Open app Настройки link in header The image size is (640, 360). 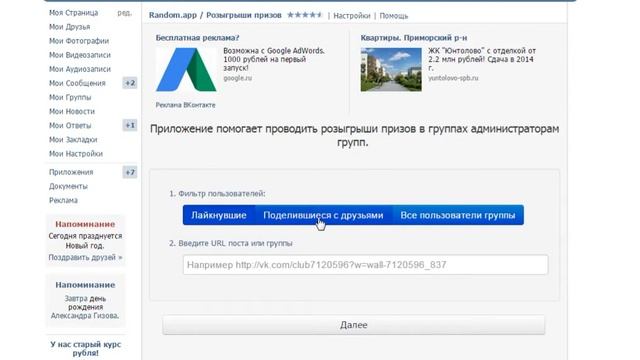[x=352, y=16]
